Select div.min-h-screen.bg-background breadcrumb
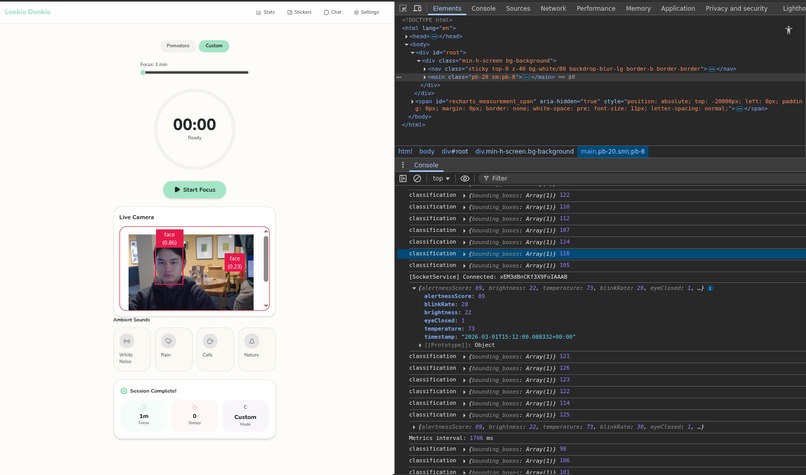806x475 pixels. coord(524,151)
